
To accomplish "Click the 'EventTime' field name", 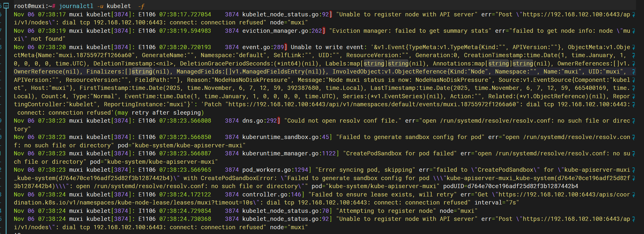I will 140,96.
